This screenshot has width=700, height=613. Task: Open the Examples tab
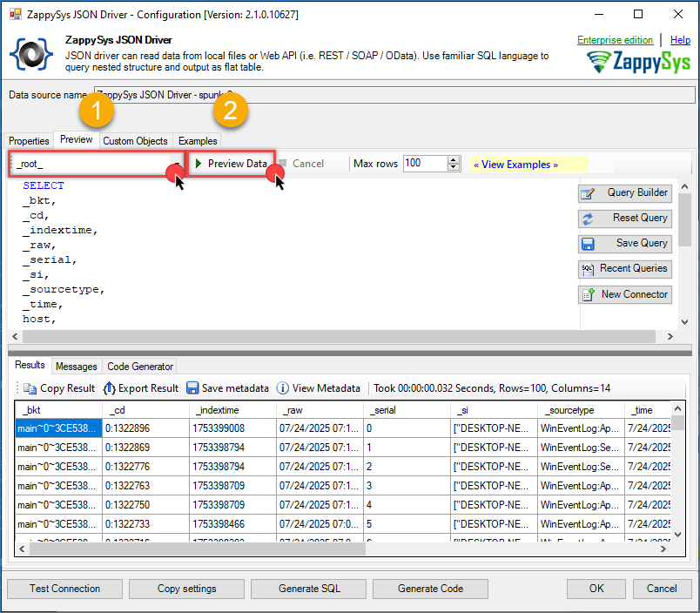click(x=198, y=141)
